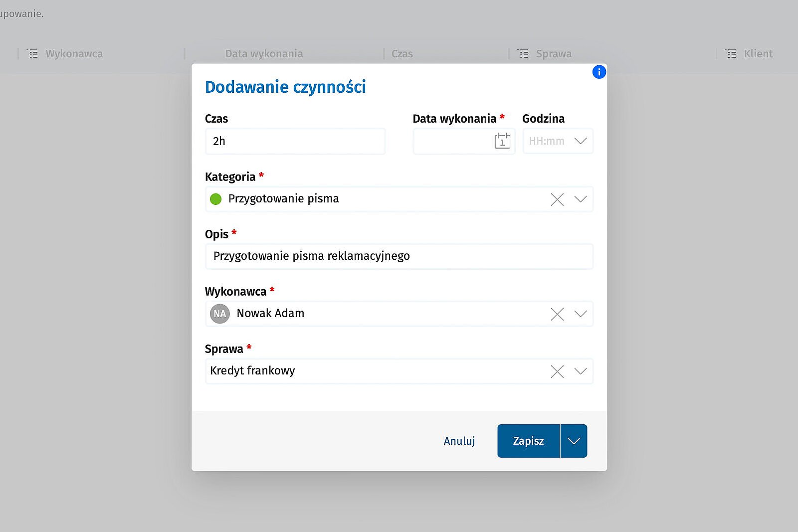The width and height of the screenshot is (798, 532).
Task: Expand the Kategoria dropdown list
Action: coord(580,199)
